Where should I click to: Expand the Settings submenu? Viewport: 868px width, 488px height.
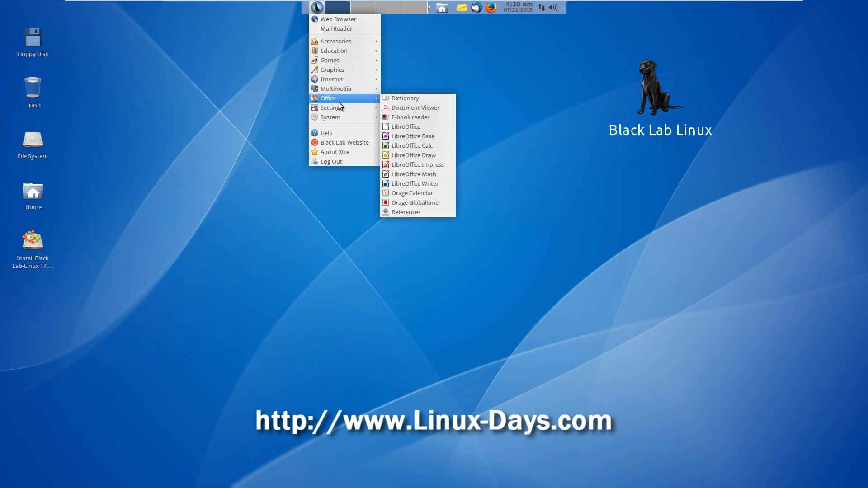(344, 108)
